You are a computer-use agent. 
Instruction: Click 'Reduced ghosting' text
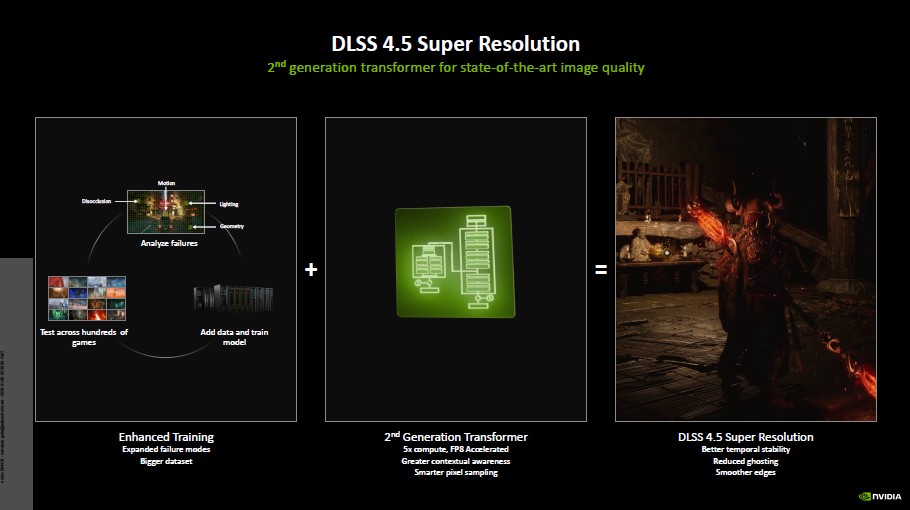pos(746,461)
